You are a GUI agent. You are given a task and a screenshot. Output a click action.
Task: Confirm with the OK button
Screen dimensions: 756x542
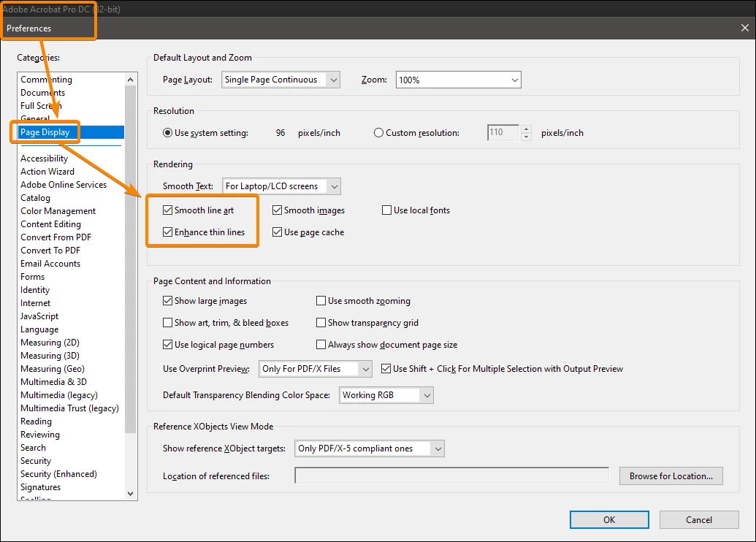click(609, 520)
